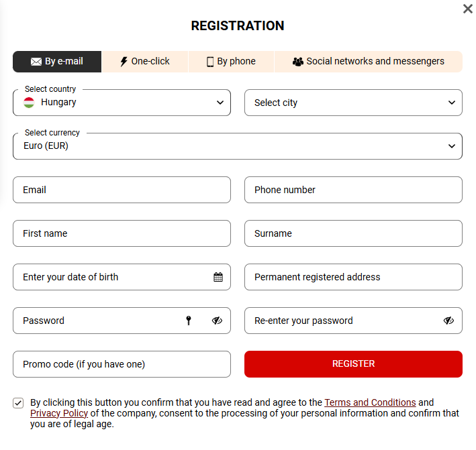Click the Hungary flag icon
Screen dimensions: 476x450
pos(29,103)
